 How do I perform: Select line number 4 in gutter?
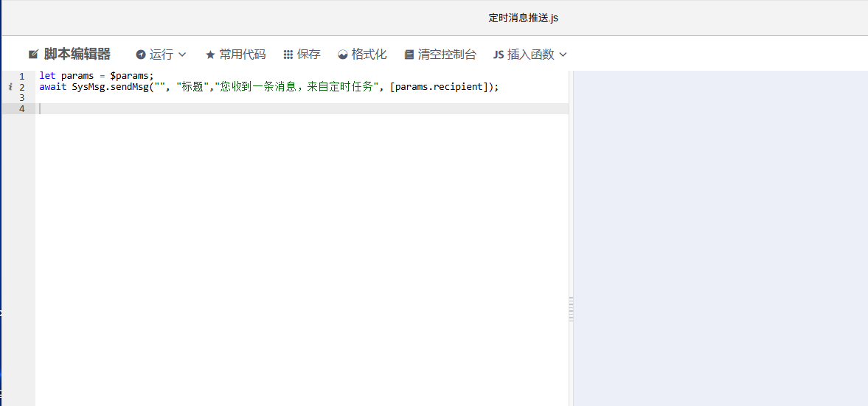[x=21, y=108]
